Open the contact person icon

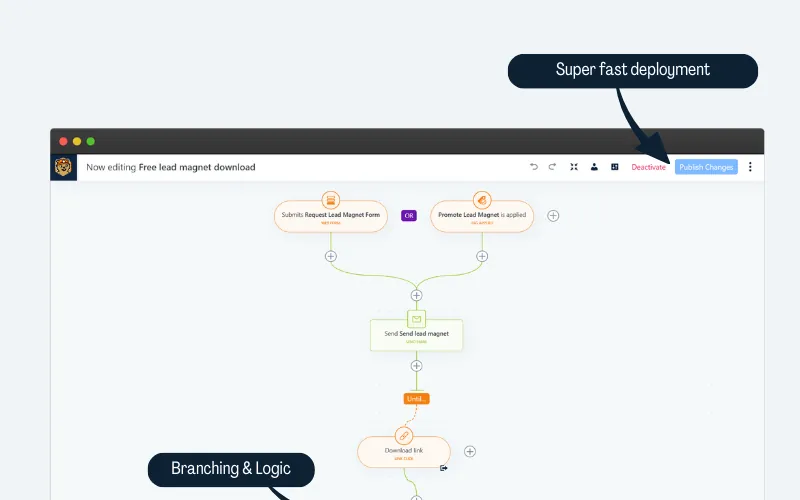pyautogui.click(x=594, y=167)
